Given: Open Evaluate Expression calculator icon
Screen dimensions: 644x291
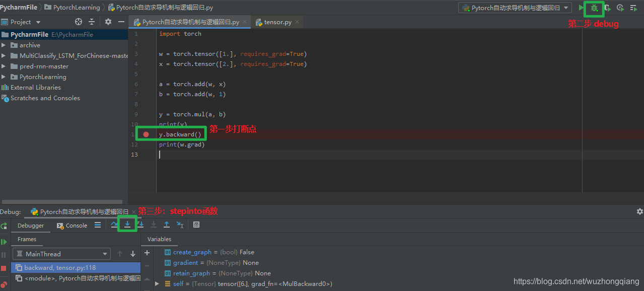Looking at the screenshot, I should pyautogui.click(x=196, y=225).
